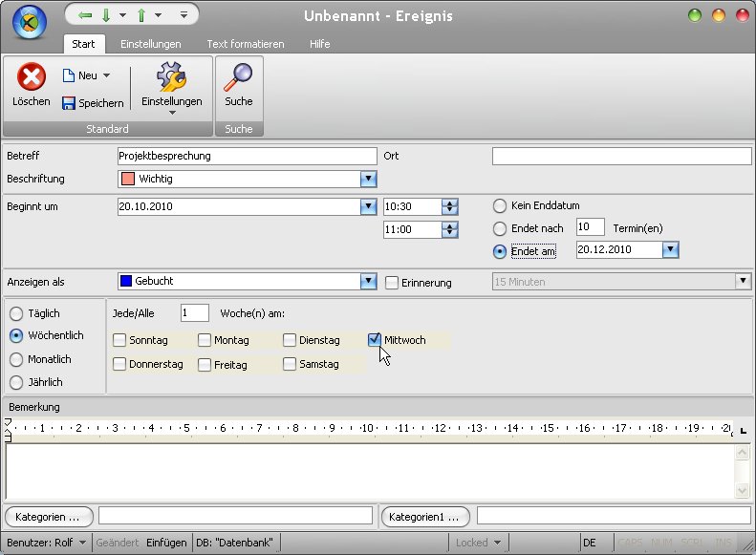Screen dimensions: 756x555
Task: Click into the Betreff field with Projektbesprechung
Action: tap(247, 156)
